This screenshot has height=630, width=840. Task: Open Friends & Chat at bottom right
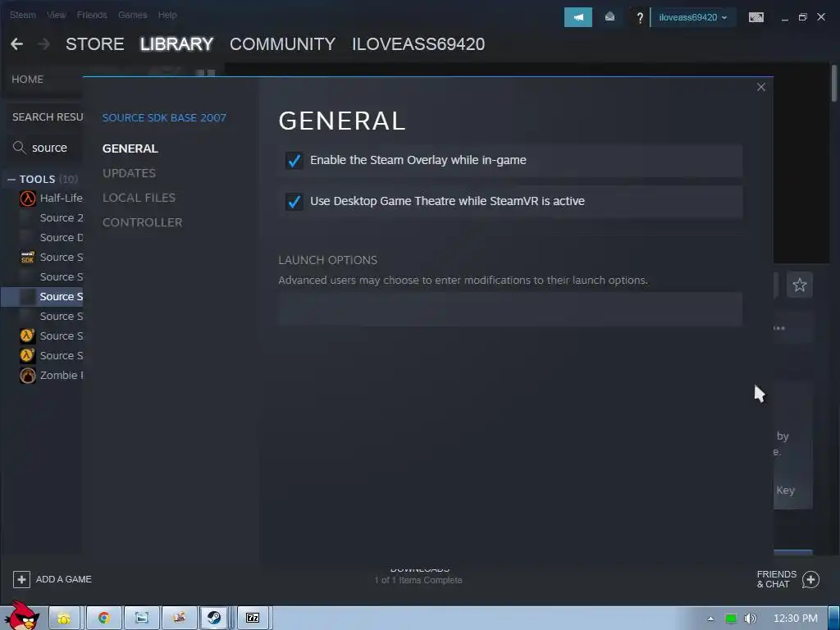(787, 579)
